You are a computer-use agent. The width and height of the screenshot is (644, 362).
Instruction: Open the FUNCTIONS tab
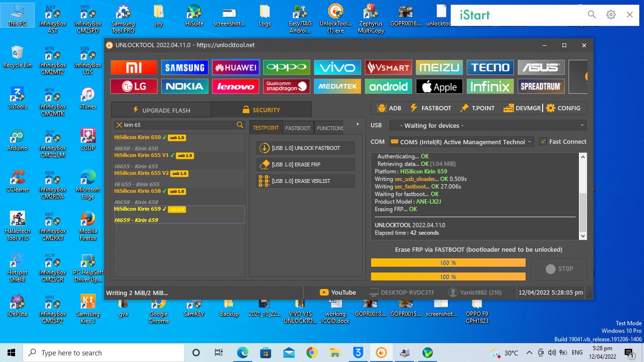pos(330,128)
